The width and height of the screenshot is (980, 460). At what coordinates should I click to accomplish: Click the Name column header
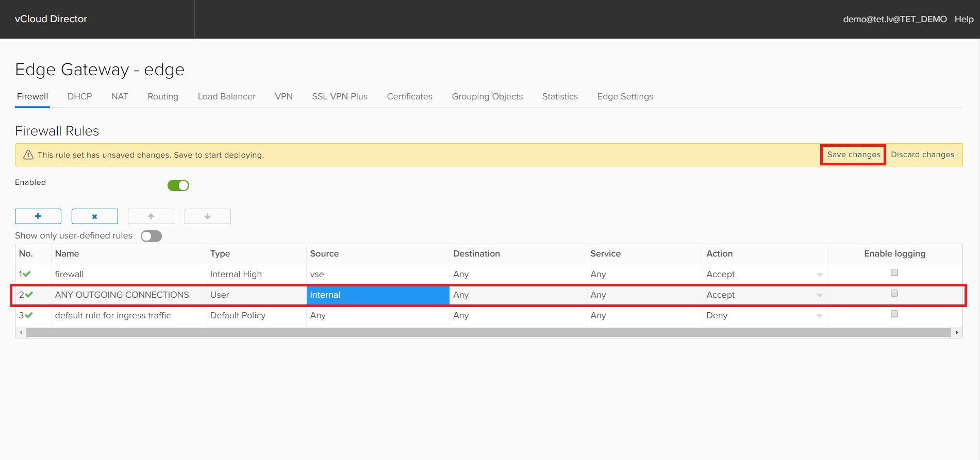click(x=129, y=254)
